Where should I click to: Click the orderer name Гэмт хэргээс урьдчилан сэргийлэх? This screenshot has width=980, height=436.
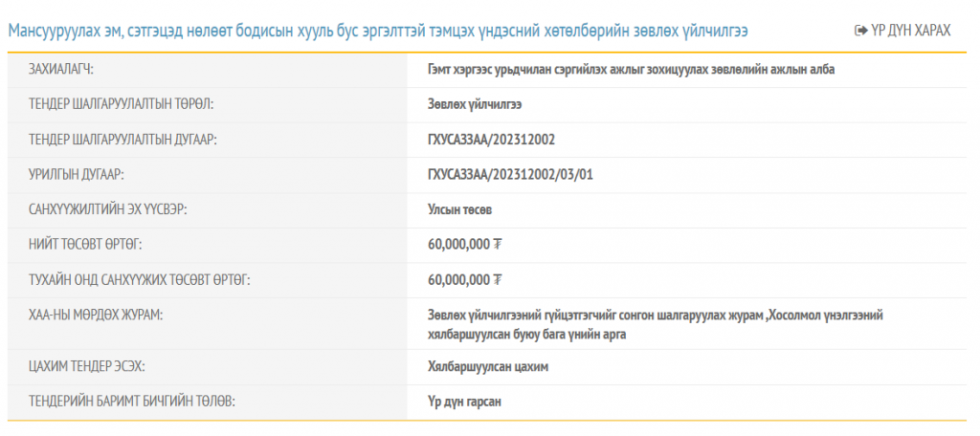[x=632, y=70]
